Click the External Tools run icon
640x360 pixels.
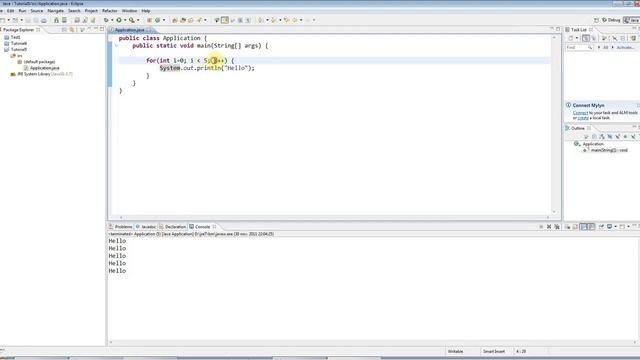(131, 20)
